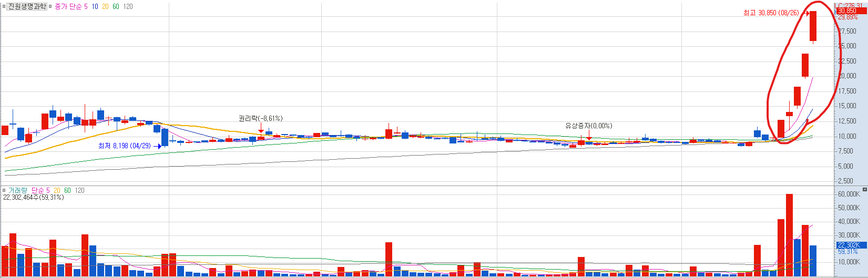The image size is (868, 278).
Task: Click the 50,000K volume axis label
Action: (849, 208)
